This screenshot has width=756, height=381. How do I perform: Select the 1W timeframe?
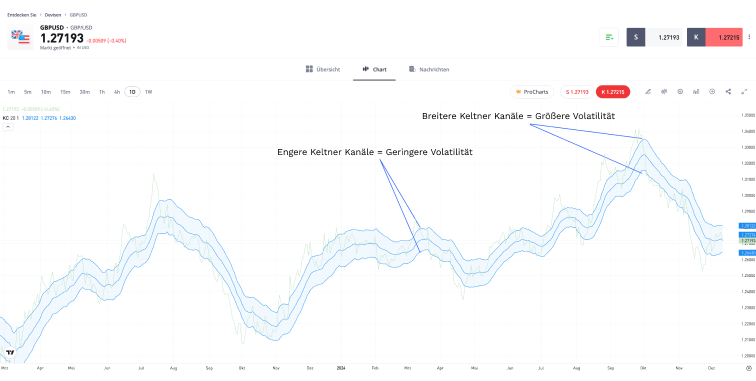pos(148,92)
